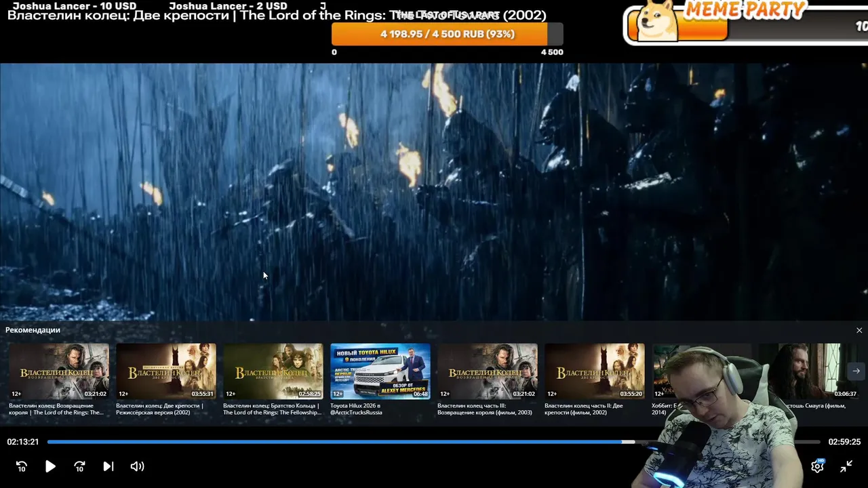868x488 pixels.
Task: Click the current time 02:13:21
Action: coord(23,442)
